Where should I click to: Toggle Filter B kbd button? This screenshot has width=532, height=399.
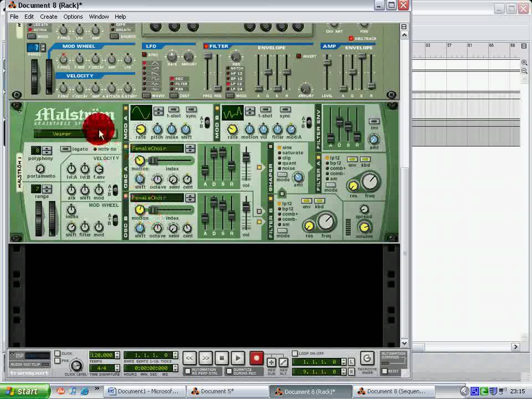[x=319, y=201]
